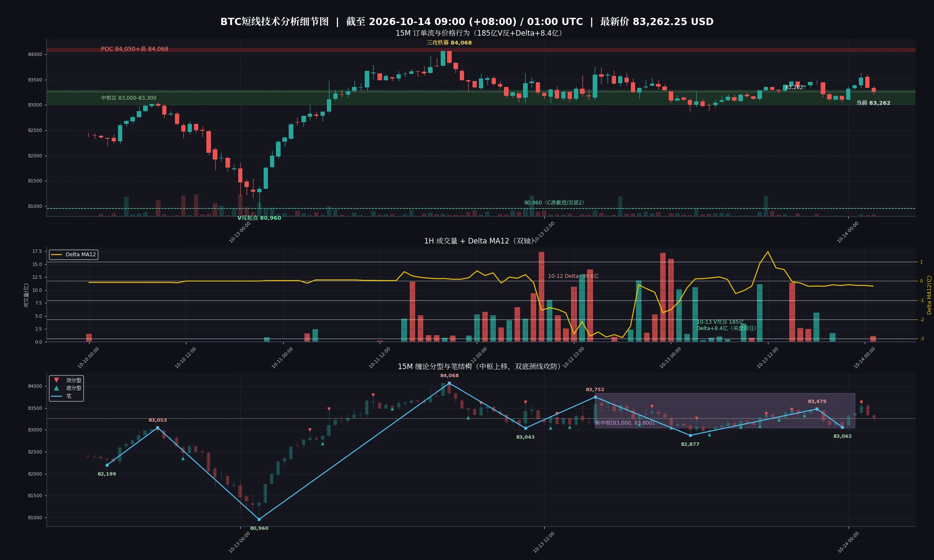Viewport: 934px width, 560px height.
Task: Click the 10-12 Delta annotation on volume chart
Action: click(573, 276)
